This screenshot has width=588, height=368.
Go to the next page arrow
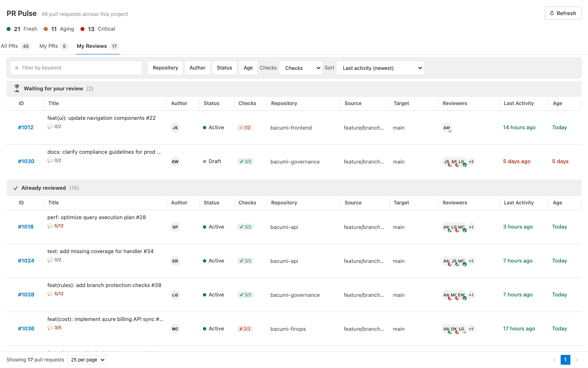pos(577,360)
